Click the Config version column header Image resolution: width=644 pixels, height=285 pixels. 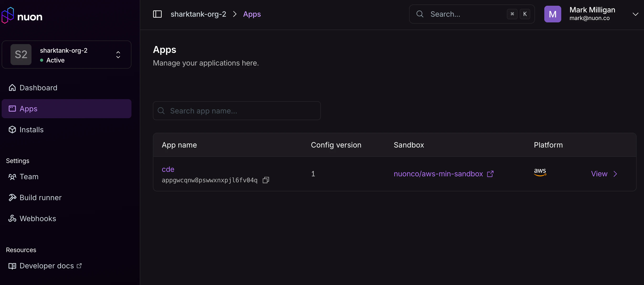[x=336, y=145]
